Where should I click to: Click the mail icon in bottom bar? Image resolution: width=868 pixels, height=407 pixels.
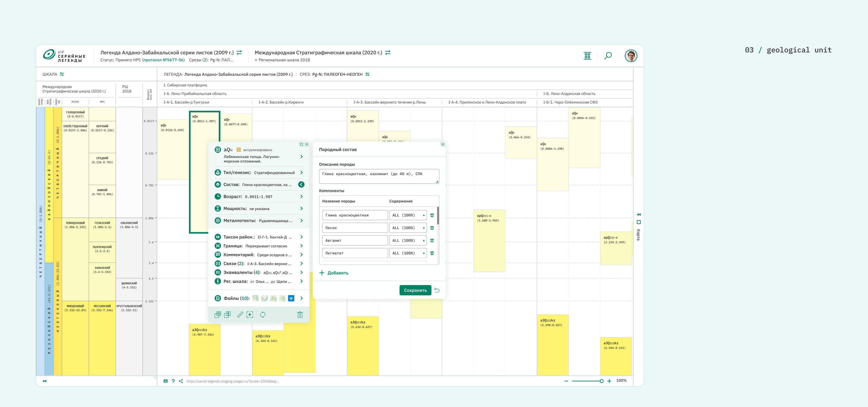coord(165,381)
